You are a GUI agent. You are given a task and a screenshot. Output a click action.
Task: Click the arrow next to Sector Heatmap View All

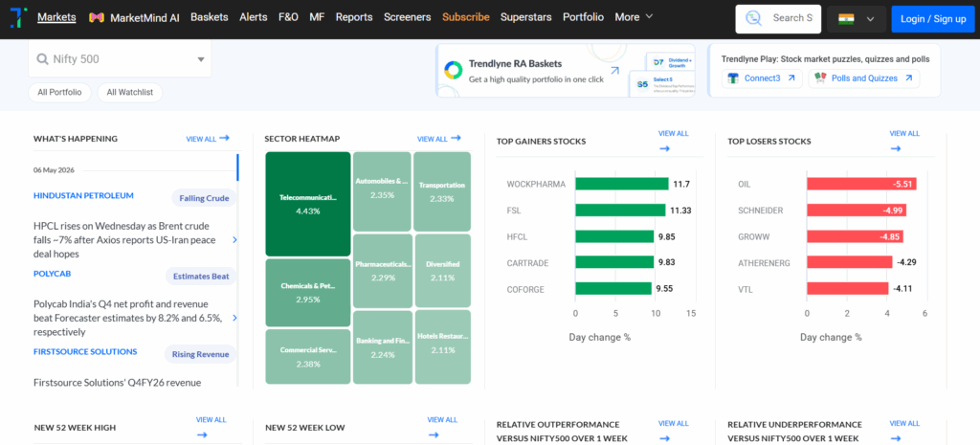point(456,138)
